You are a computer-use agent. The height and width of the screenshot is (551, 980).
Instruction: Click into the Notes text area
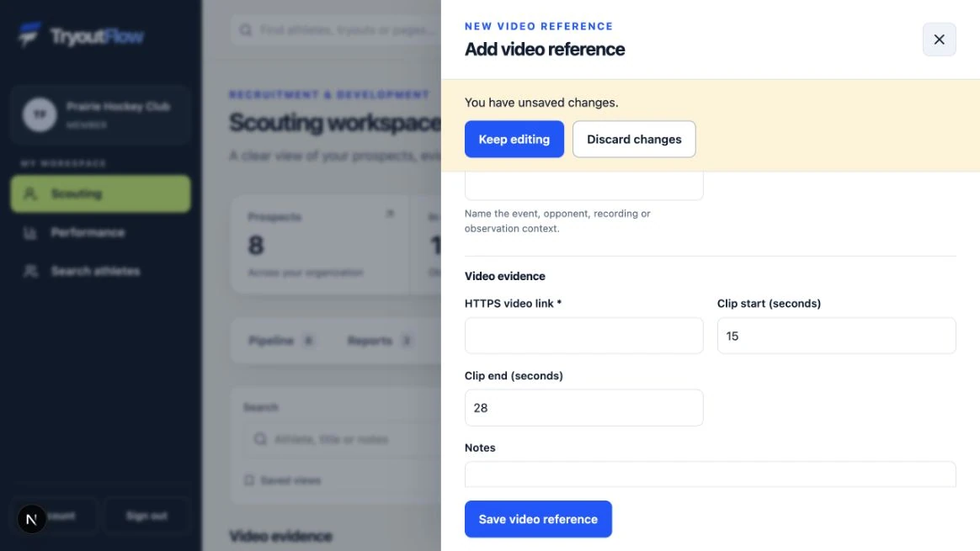[x=710, y=474]
